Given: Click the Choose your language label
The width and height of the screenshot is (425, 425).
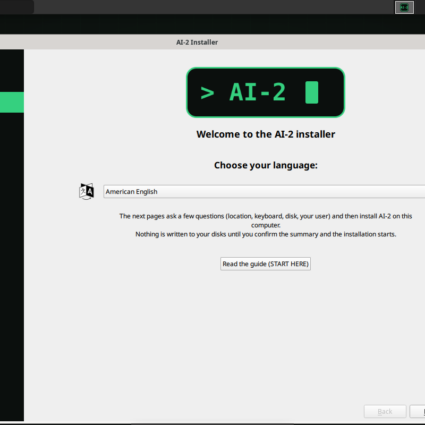Looking at the screenshot, I should (x=266, y=165).
